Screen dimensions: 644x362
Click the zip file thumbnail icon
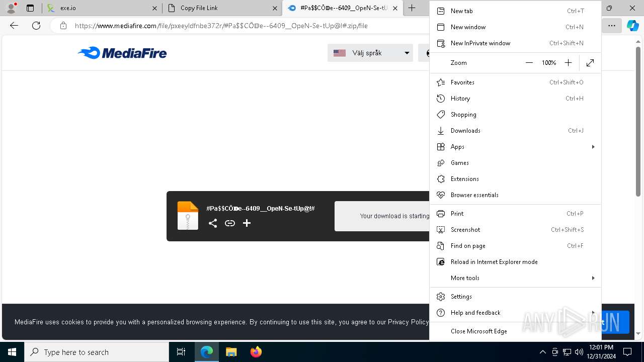188,216
